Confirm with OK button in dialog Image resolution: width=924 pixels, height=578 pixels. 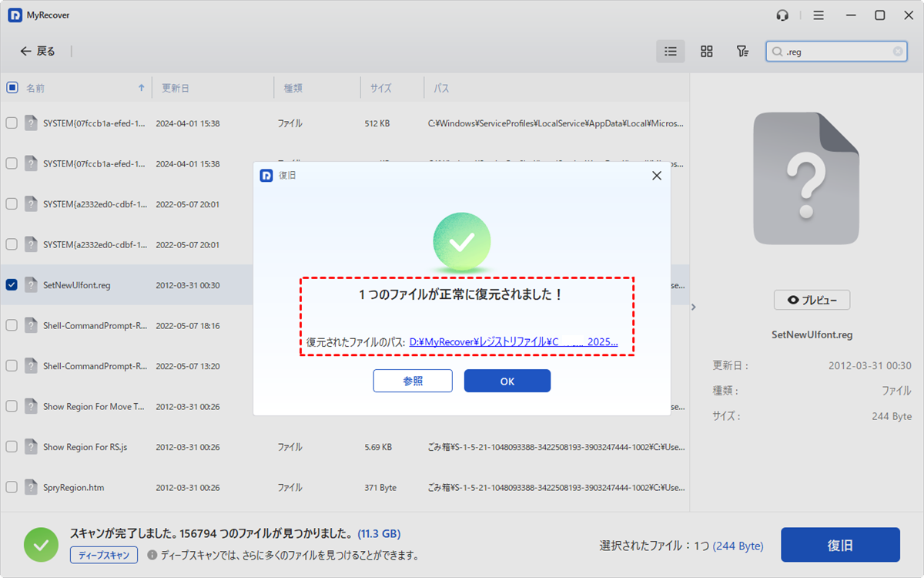507,381
